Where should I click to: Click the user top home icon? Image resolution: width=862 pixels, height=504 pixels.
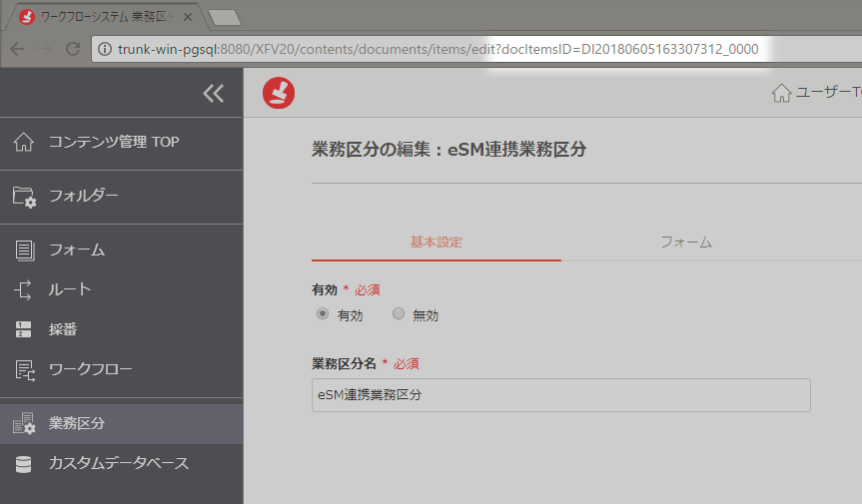point(781,93)
